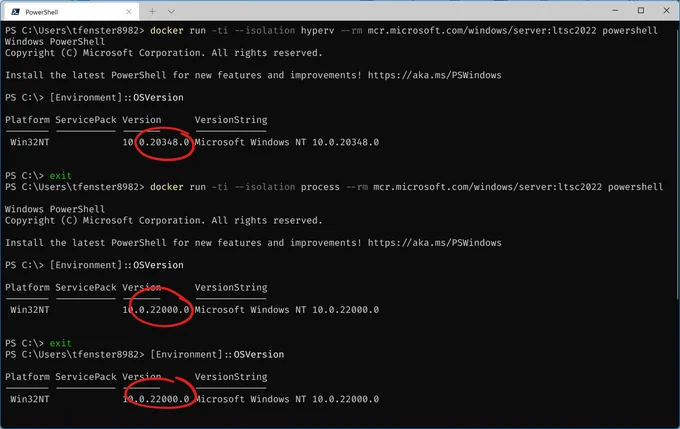Viewport: 680px width, 429px height.
Task: Click the first 'Platform' column header
Action: point(27,120)
